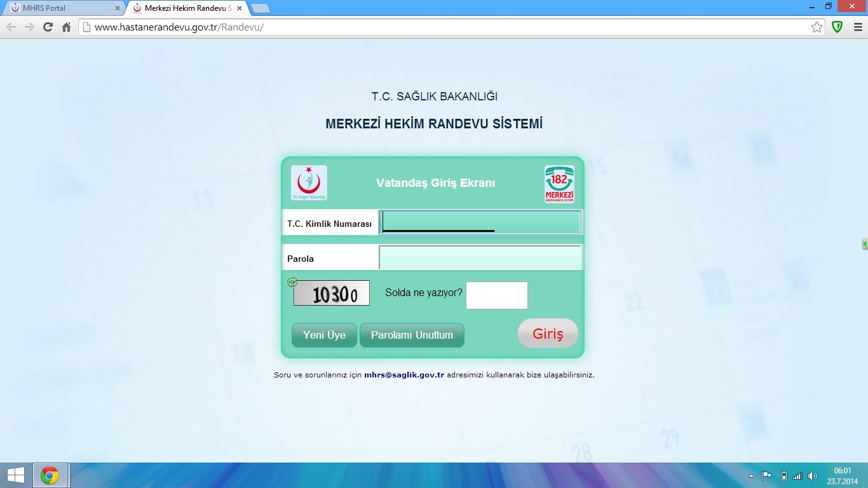This screenshot has width=868, height=488.
Task: Click the captcha answer input box
Action: pyautogui.click(x=497, y=295)
